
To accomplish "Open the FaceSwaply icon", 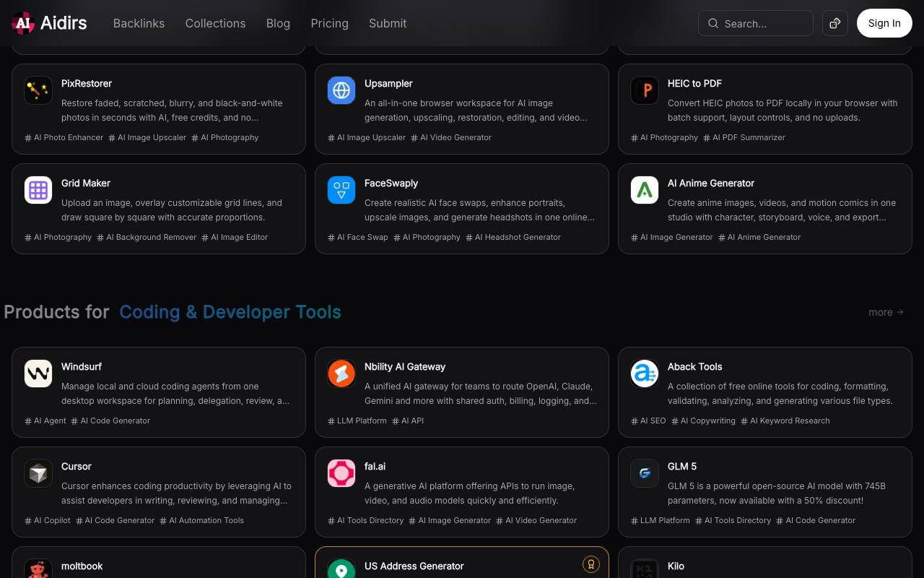I will [x=341, y=190].
